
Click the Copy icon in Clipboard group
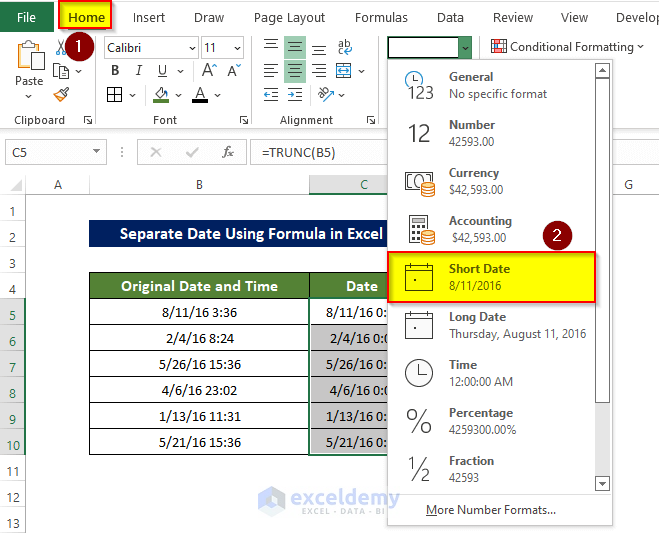pyautogui.click(x=61, y=71)
